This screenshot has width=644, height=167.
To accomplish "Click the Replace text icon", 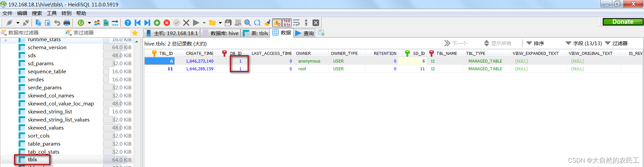I will [x=257, y=23].
